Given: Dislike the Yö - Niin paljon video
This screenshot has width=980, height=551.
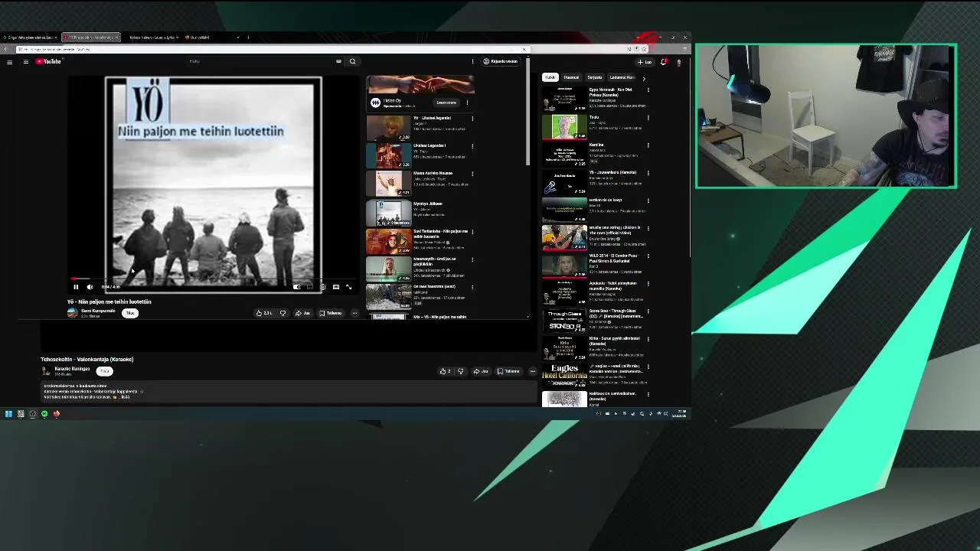Looking at the screenshot, I should tap(283, 313).
